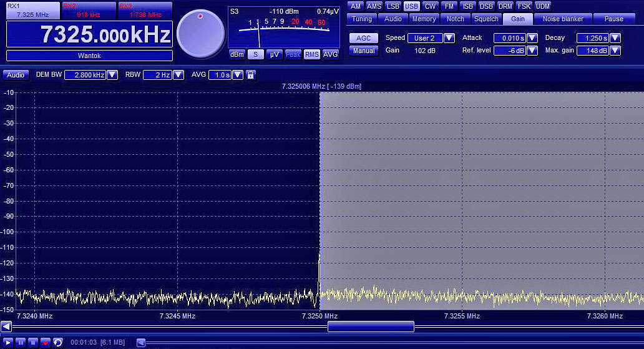Switch gain control to Manual
The height and width of the screenshot is (349, 644).
click(x=363, y=51)
